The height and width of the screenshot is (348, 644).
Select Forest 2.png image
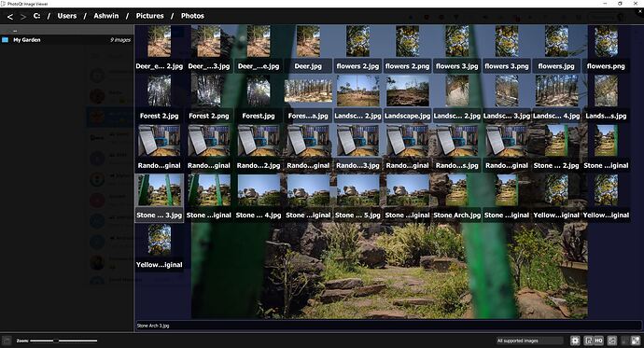click(209, 98)
